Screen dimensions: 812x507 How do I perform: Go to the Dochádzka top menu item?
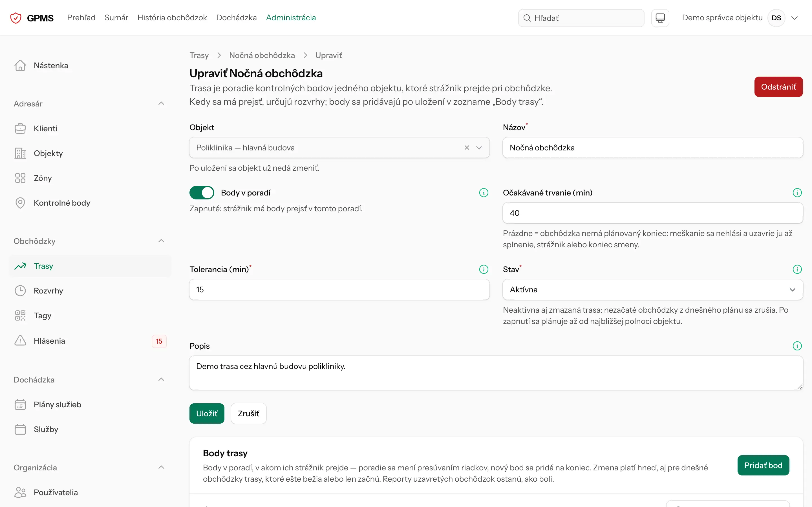[236, 17]
